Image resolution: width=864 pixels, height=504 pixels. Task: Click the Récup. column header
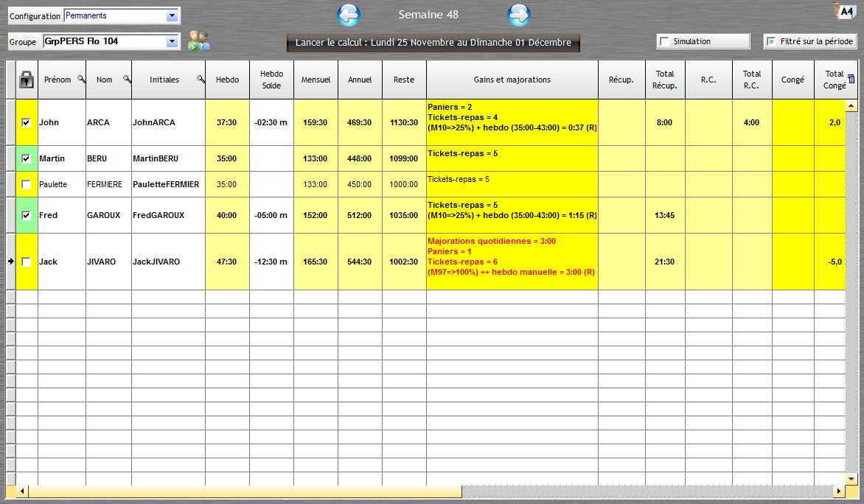(621, 80)
